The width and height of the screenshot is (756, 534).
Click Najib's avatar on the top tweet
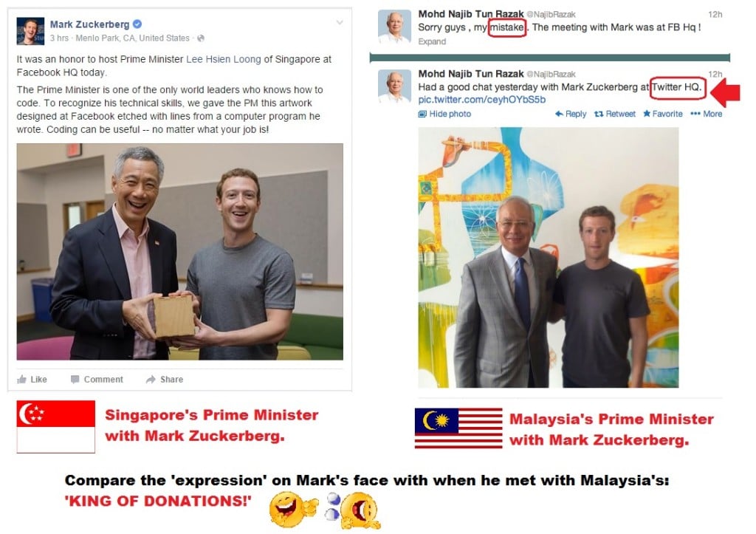[394, 27]
